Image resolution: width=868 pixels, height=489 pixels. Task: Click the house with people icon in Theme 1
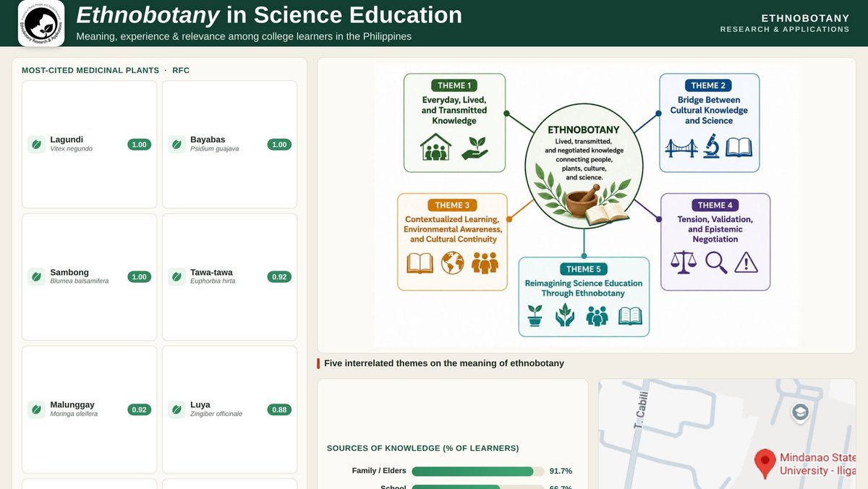(x=435, y=148)
